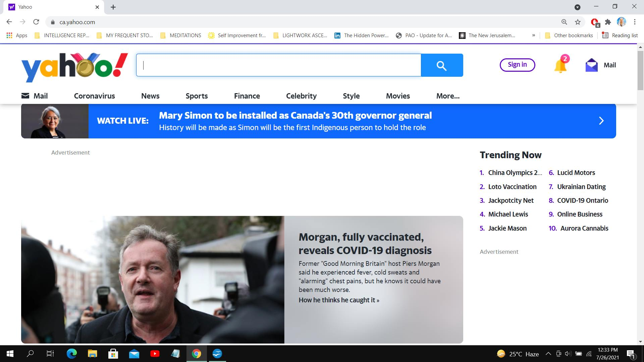Viewport: 644px width, 362px height.
Task: Go back with the browser back arrow
Action: 9,22
